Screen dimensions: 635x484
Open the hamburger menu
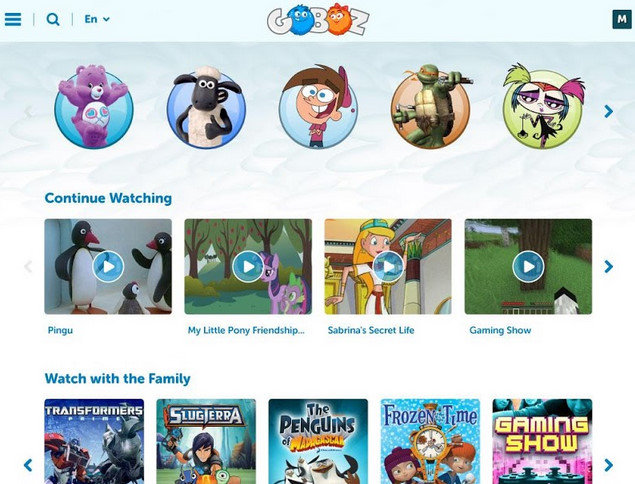[13, 19]
